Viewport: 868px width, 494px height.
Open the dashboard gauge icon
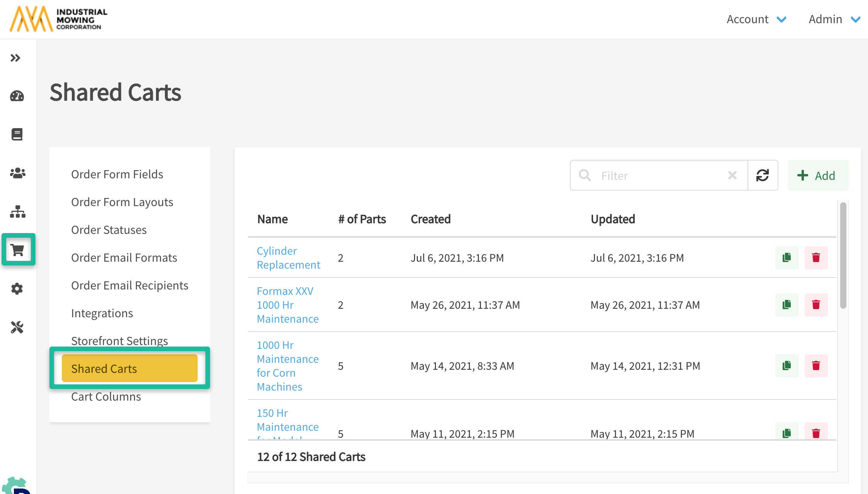click(17, 96)
